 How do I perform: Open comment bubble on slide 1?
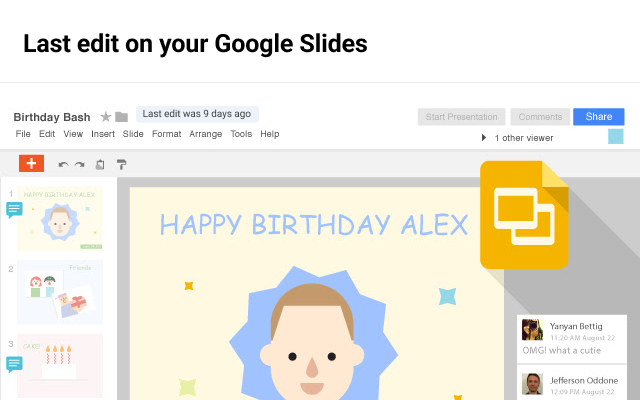(x=14, y=209)
